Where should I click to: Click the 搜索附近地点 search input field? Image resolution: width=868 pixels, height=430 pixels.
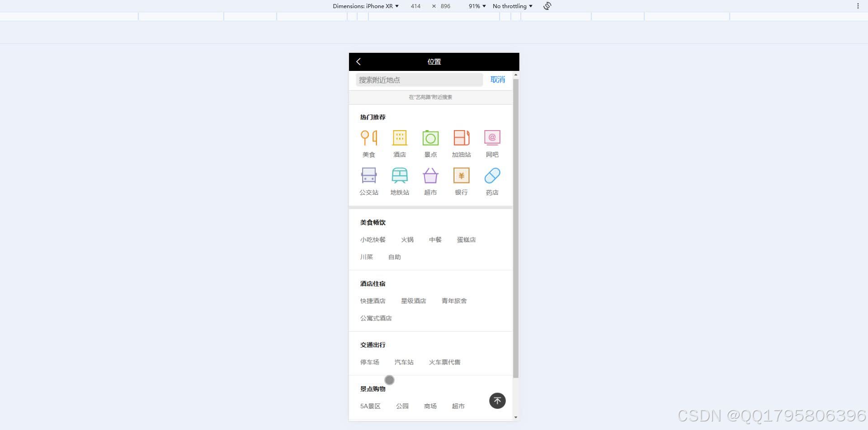point(419,79)
